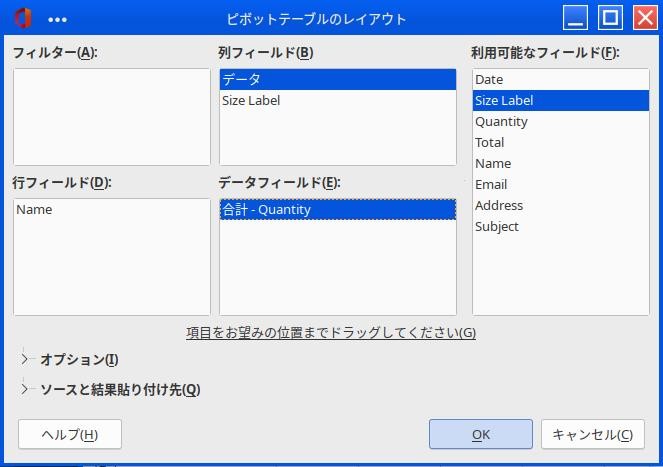Image resolution: width=663 pixels, height=467 pixels.
Task: Select Name in the row fields box
Action: tap(34, 209)
